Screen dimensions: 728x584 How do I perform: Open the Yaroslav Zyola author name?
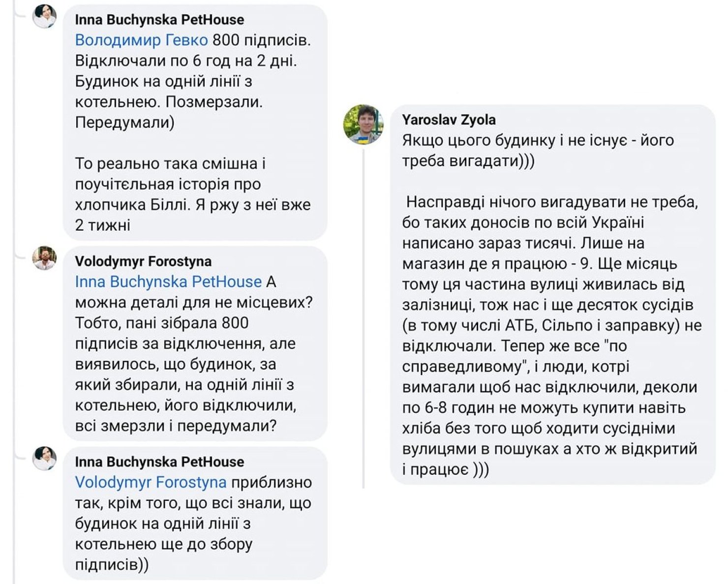449,119
